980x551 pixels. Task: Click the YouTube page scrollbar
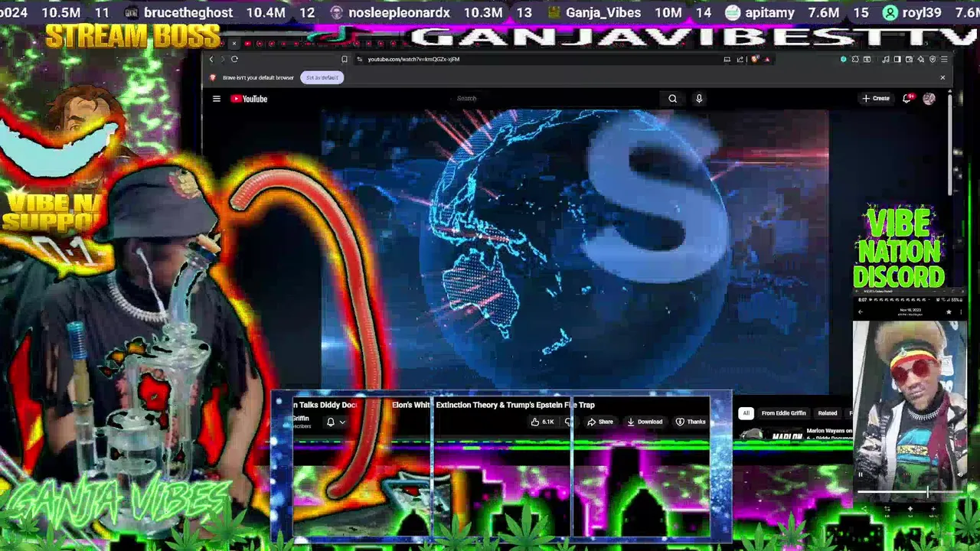(x=950, y=145)
